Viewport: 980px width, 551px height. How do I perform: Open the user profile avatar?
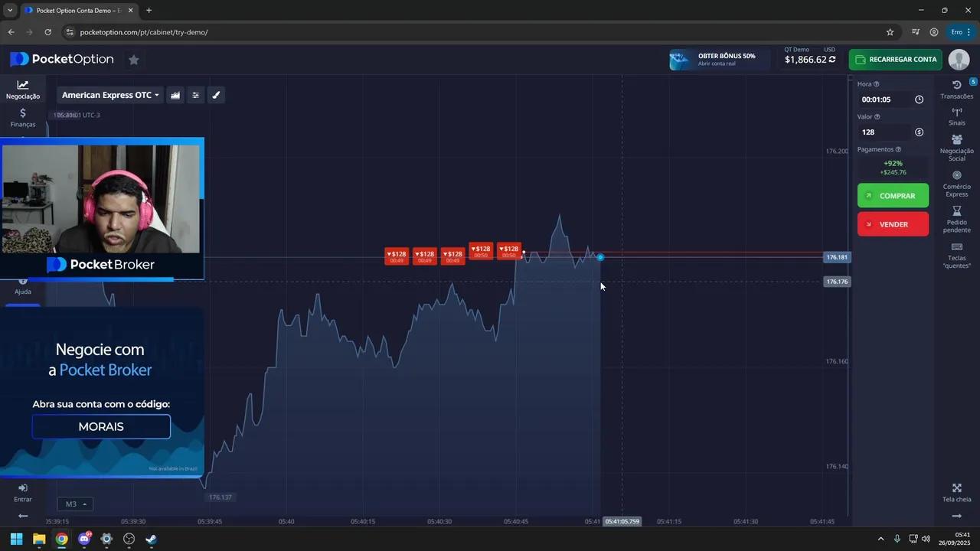pyautogui.click(x=959, y=60)
